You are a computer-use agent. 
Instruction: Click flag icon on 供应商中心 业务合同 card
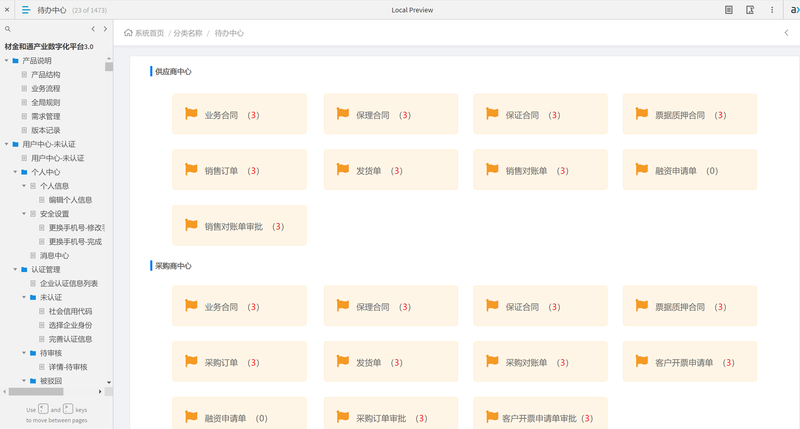click(191, 113)
